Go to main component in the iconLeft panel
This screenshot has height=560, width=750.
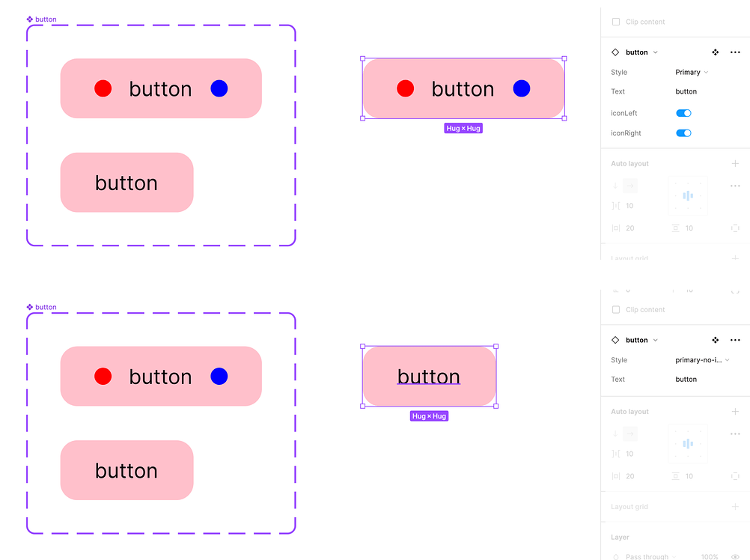(x=715, y=52)
